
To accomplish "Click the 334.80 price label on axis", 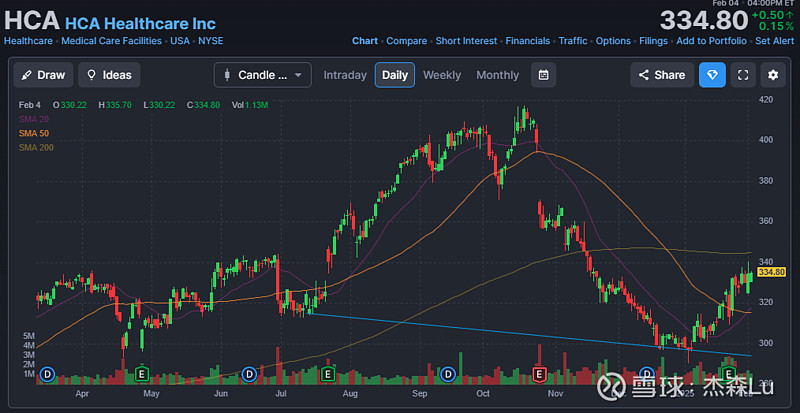I will pos(772,271).
